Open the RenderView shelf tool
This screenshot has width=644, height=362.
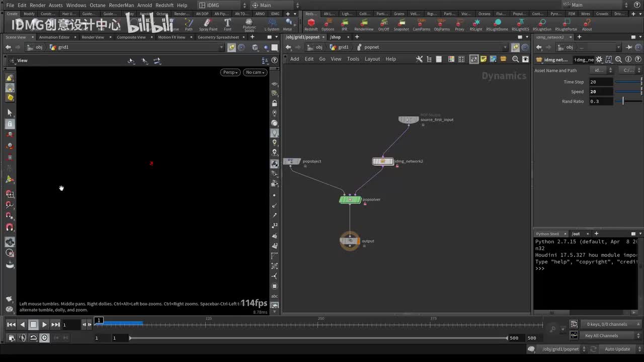coord(364,23)
